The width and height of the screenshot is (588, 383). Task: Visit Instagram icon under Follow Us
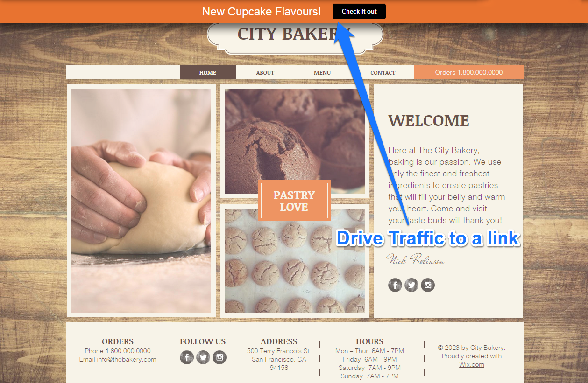point(220,357)
